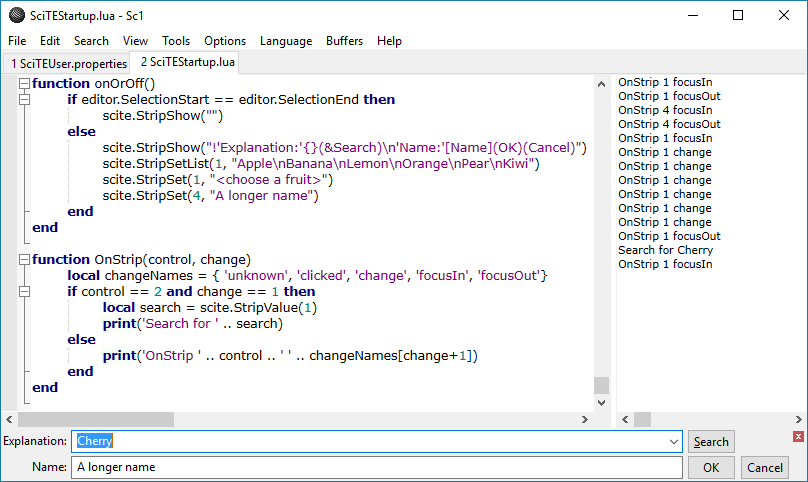808x482 pixels.
Task: Collapse the onOrOff function fold marker
Action: 23,84
